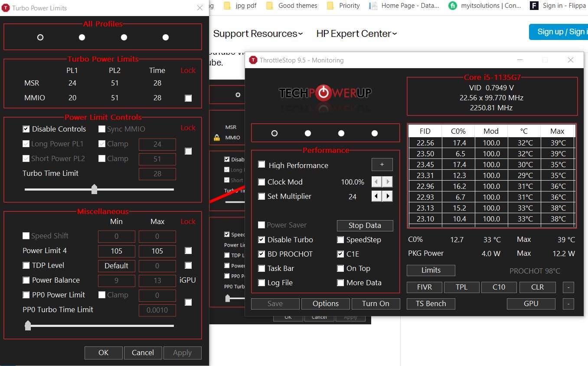Enable the PP0 Power Limit checkbox
588x366 pixels.
(26, 295)
